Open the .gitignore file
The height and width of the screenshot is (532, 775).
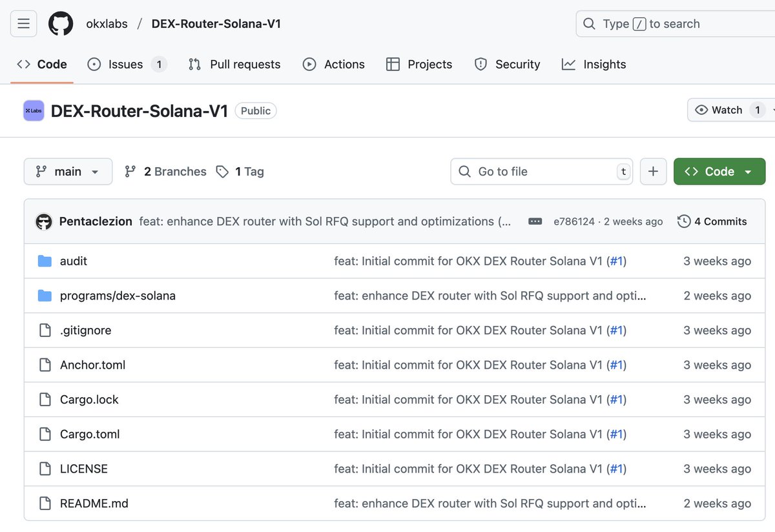click(85, 330)
